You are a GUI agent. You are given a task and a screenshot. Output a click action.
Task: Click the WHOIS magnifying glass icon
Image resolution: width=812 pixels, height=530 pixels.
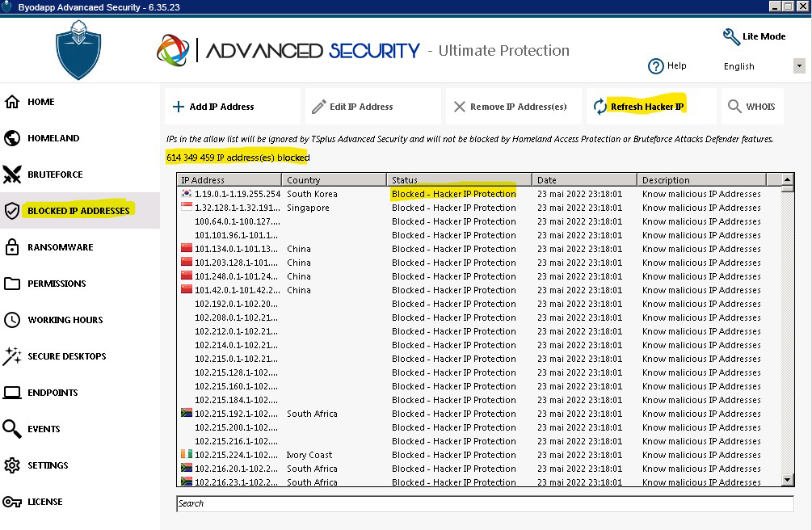tap(734, 106)
